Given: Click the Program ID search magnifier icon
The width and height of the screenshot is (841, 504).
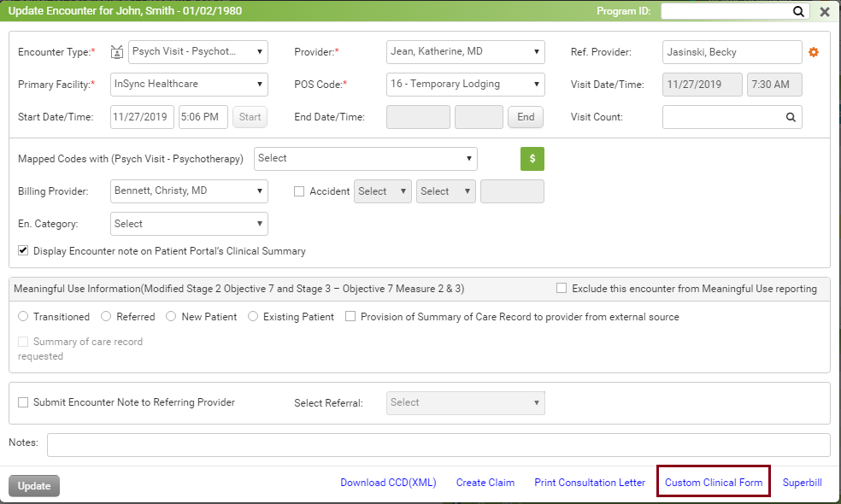Looking at the screenshot, I should pos(798,12).
